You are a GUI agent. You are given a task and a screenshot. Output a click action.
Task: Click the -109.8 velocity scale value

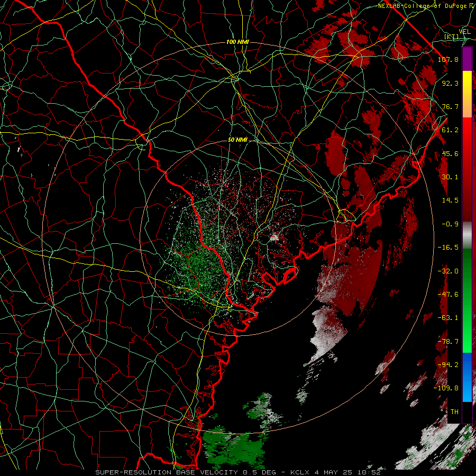point(446,388)
